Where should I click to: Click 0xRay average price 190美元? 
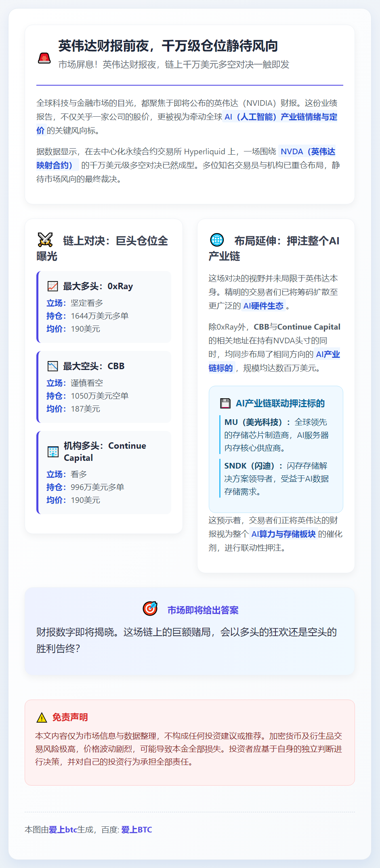coord(85,329)
